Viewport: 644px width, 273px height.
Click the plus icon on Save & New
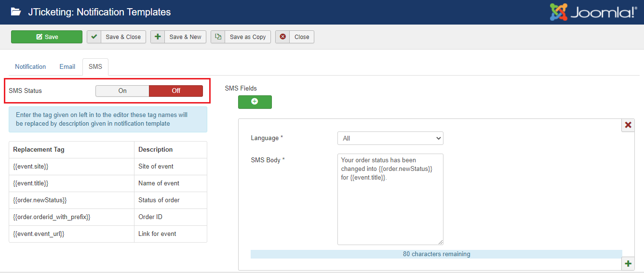click(x=158, y=37)
